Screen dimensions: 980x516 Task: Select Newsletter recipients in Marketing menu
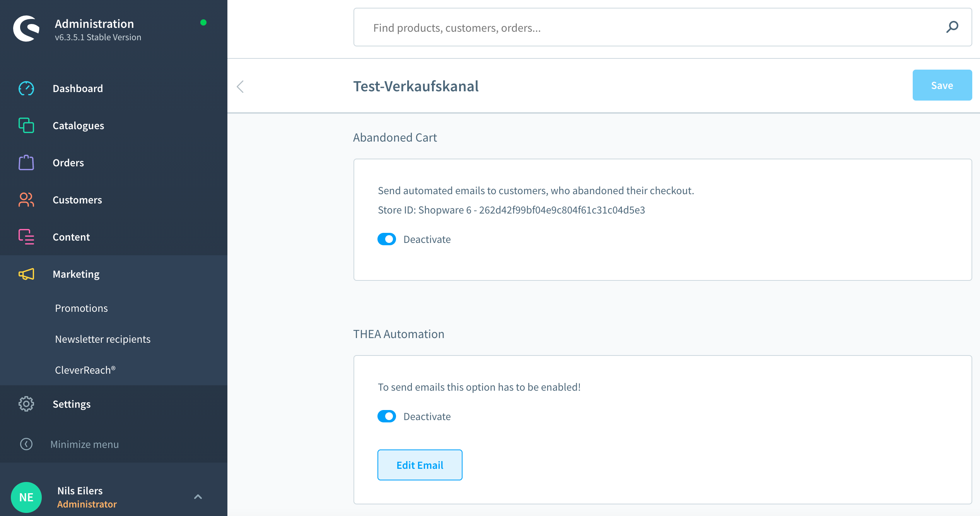click(x=102, y=339)
